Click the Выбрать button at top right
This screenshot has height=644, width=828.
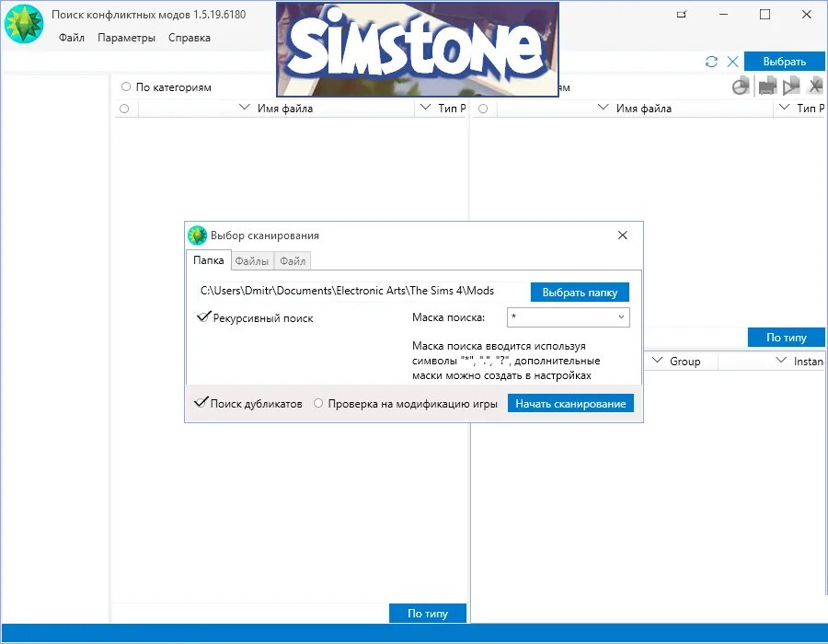(x=784, y=62)
